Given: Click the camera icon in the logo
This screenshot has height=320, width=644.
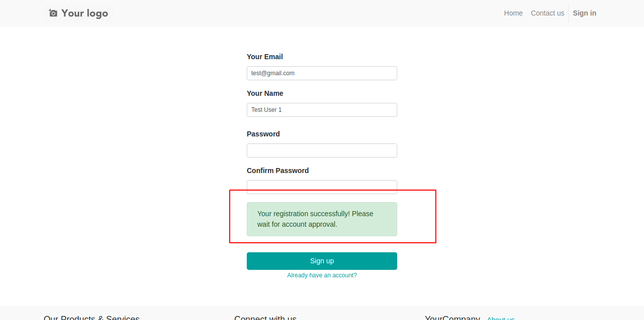Looking at the screenshot, I should pos(53,13).
